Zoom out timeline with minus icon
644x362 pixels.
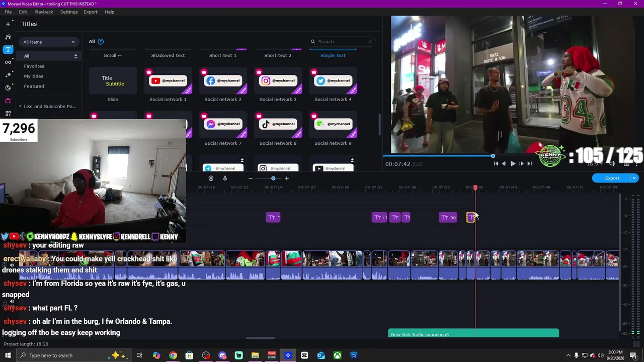click(x=250, y=178)
